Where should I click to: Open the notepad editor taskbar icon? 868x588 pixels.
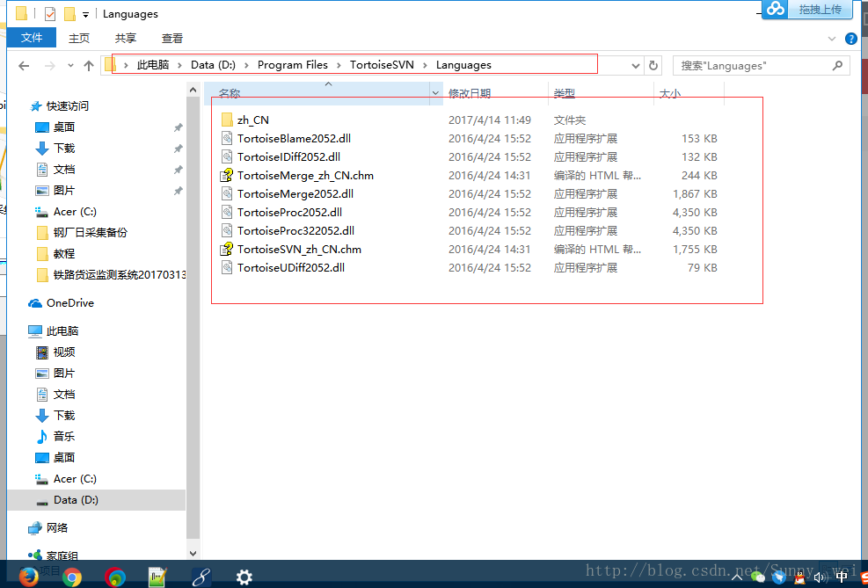(157, 577)
